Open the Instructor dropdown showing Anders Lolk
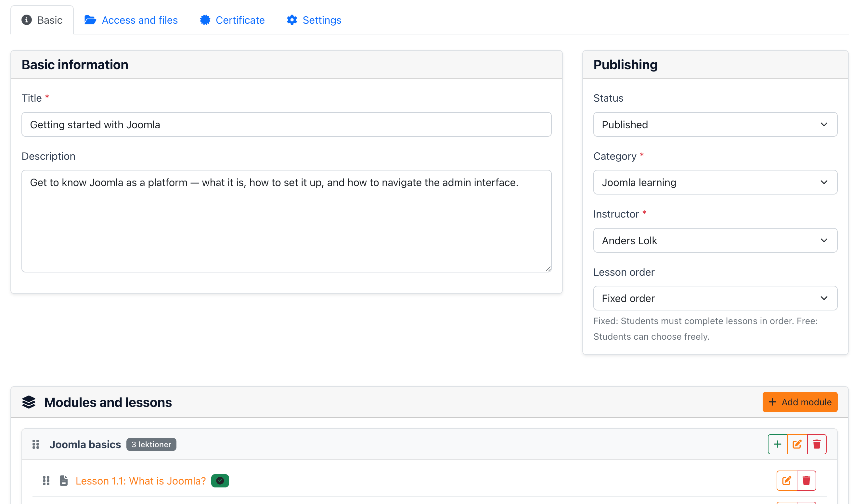 tap(715, 240)
